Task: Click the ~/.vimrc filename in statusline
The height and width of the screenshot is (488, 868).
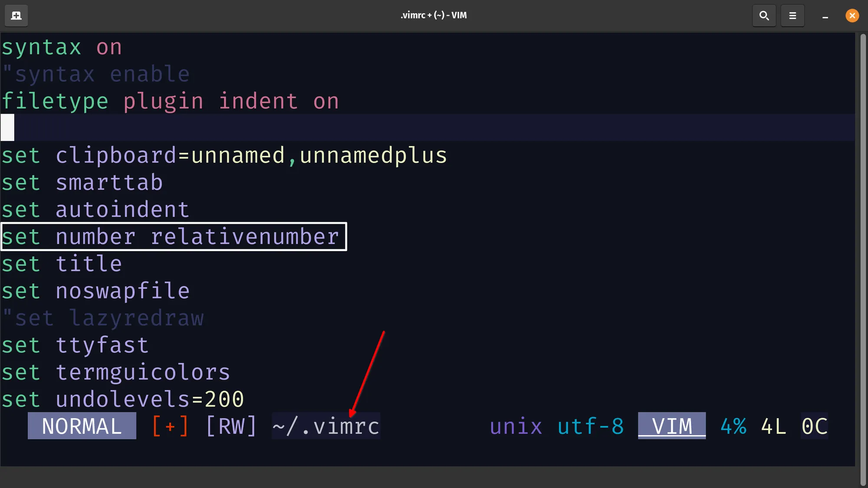Action: [x=326, y=426]
